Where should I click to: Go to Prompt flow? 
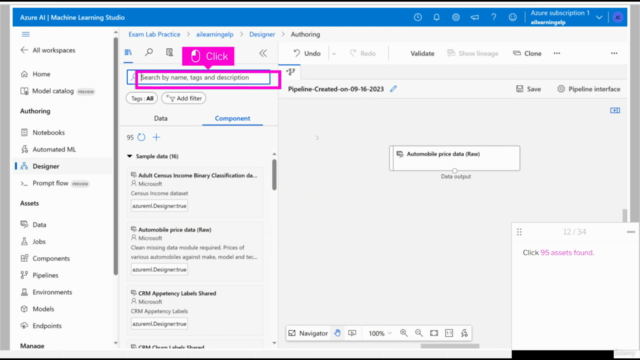(x=50, y=183)
